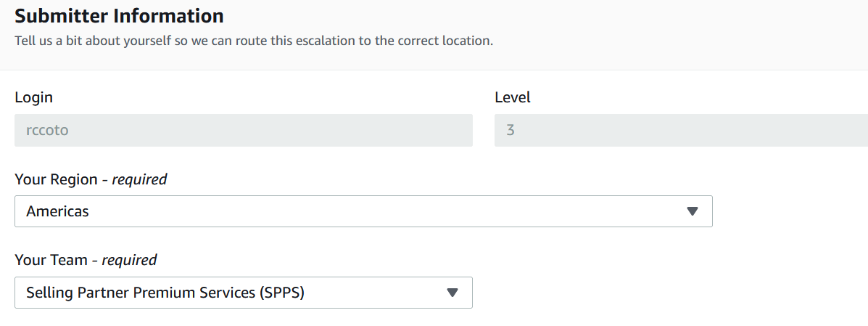This screenshot has width=868, height=326.
Task: Open the Your Team combo box
Action: 244,293
